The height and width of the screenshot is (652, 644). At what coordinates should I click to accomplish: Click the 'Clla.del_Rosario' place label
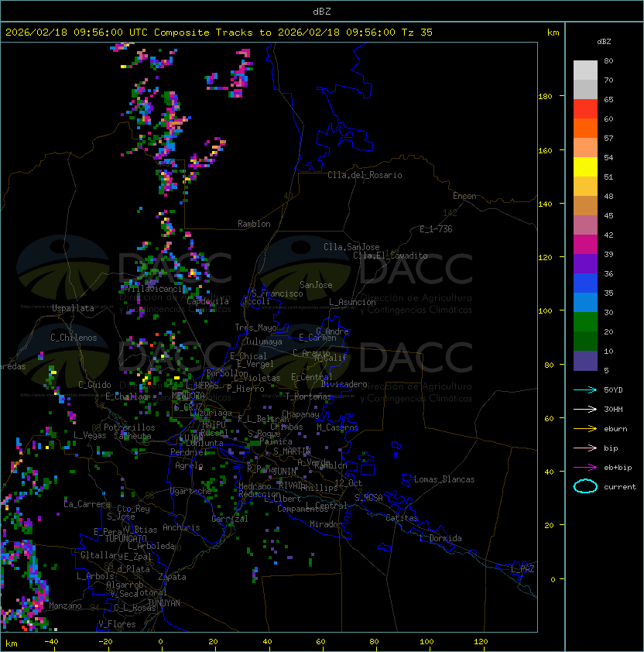[365, 175]
